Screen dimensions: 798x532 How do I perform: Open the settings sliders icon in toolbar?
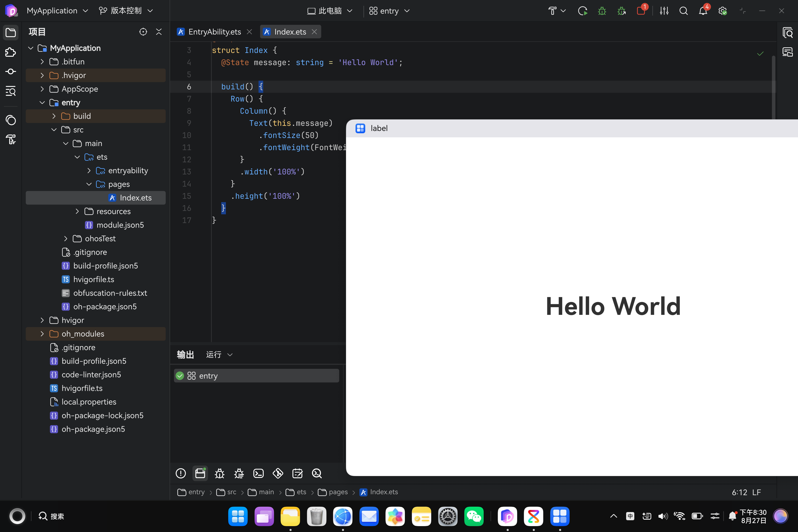tap(664, 11)
